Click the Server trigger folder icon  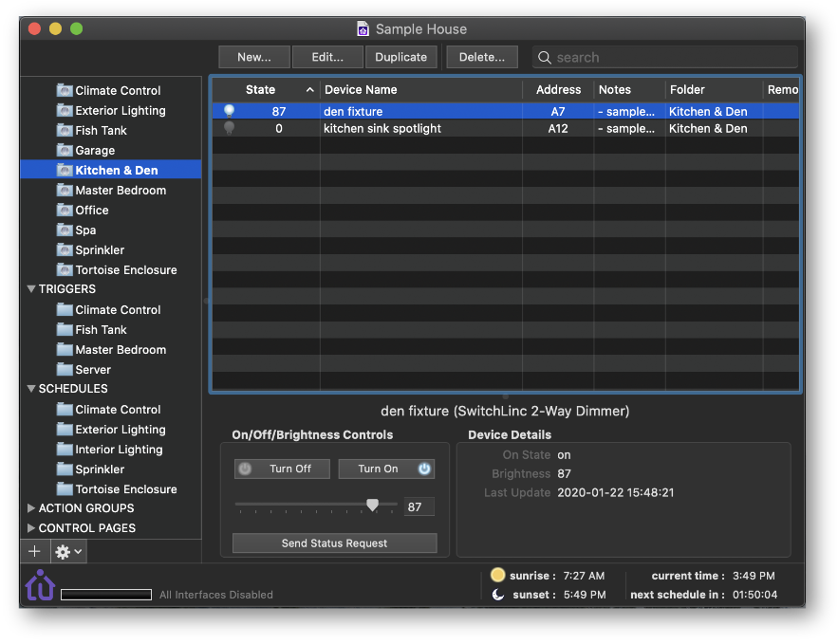[65, 370]
